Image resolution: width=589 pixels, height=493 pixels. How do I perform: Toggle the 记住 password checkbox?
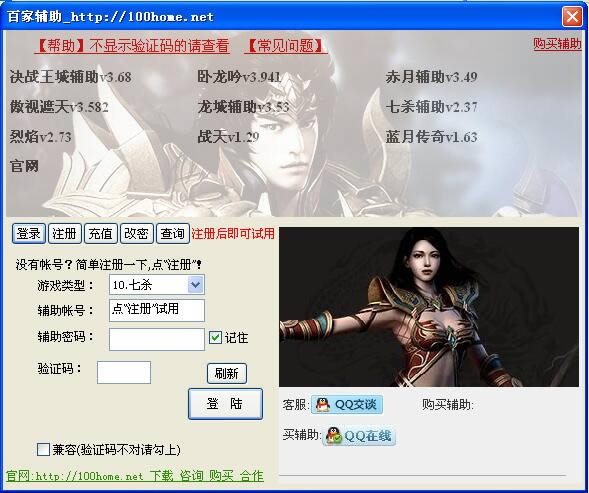pos(215,337)
